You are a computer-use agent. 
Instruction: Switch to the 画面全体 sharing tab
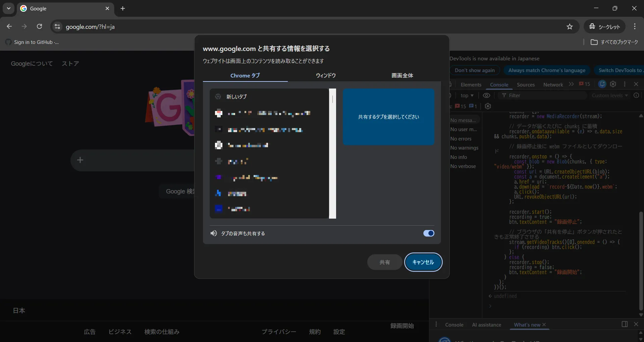point(402,75)
